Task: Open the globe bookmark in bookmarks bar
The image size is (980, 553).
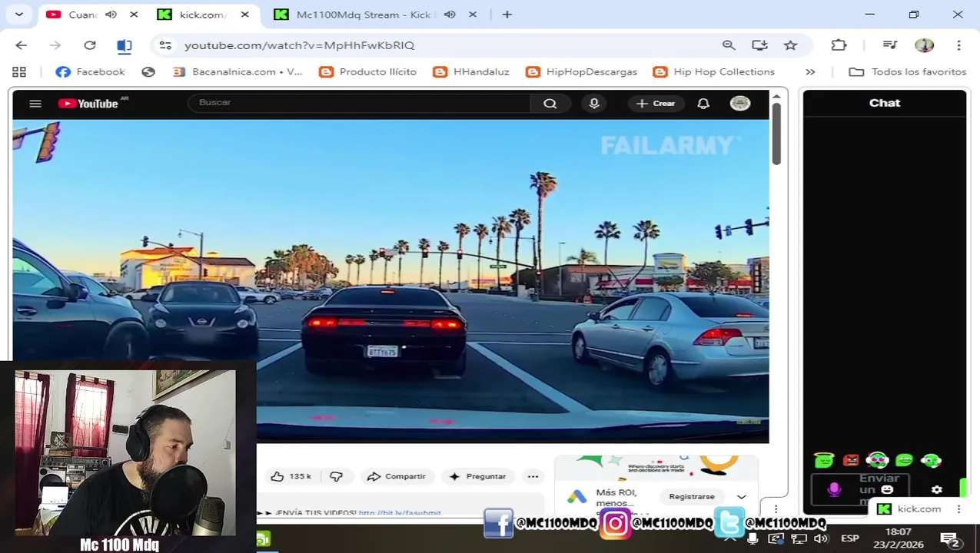Action: tap(148, 71)
